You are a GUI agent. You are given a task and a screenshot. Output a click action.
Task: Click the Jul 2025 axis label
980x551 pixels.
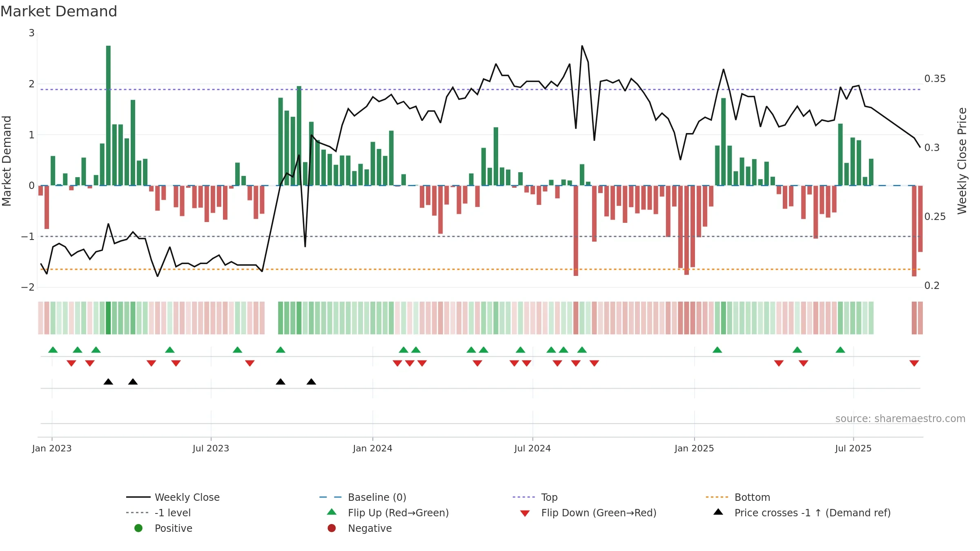pyautogui.click(x=853, y=448)
